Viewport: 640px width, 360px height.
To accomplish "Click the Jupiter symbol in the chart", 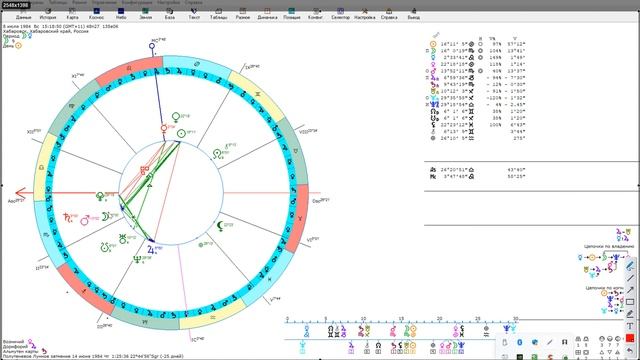I will [151, 249].
